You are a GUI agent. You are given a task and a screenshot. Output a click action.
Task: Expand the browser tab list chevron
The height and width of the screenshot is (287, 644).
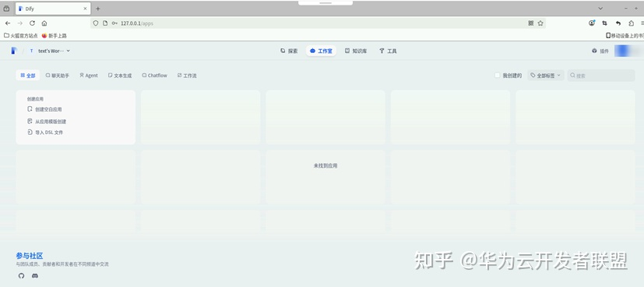pos(600,9)
